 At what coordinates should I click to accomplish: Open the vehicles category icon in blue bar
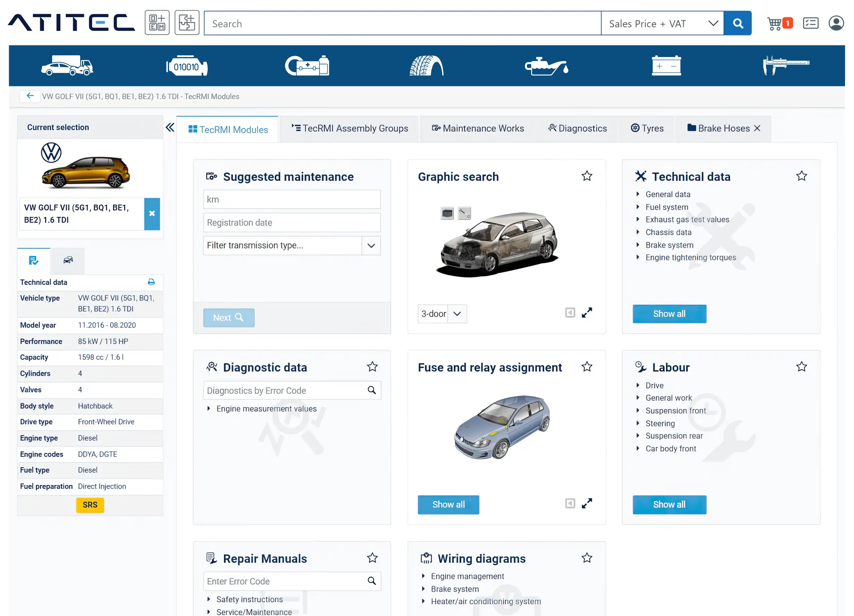coord(67,65)
